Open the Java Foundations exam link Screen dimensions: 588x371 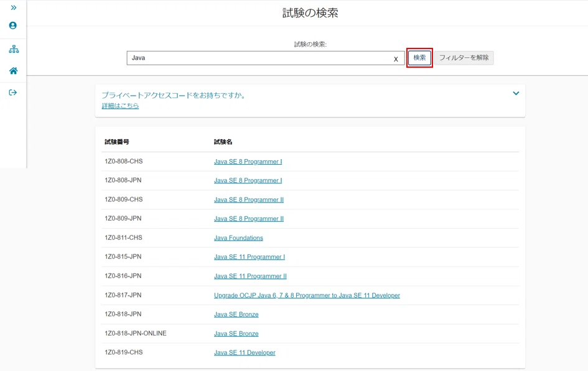(238, 238)
